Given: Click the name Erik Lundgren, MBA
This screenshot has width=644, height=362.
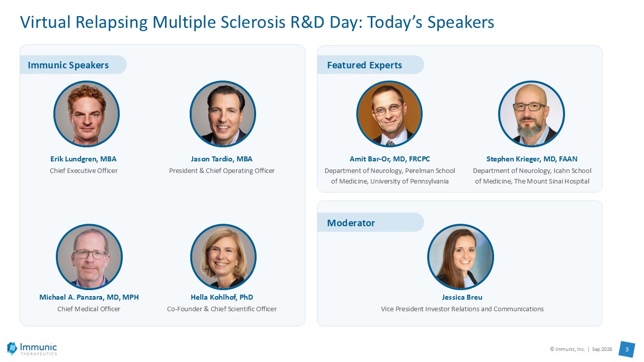Looking at the screenshot, I should 84,159.
